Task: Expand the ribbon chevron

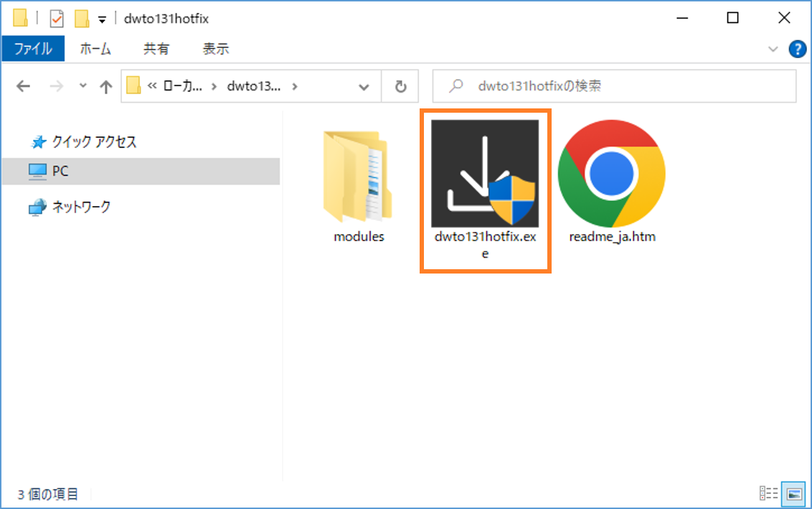Action: tap(773, 50)
